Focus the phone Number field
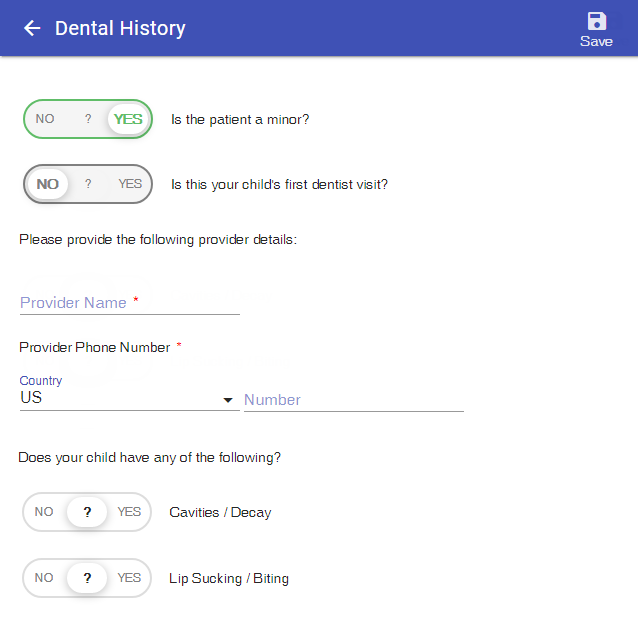This screenshot has width=638, height=621. point(354,400)
